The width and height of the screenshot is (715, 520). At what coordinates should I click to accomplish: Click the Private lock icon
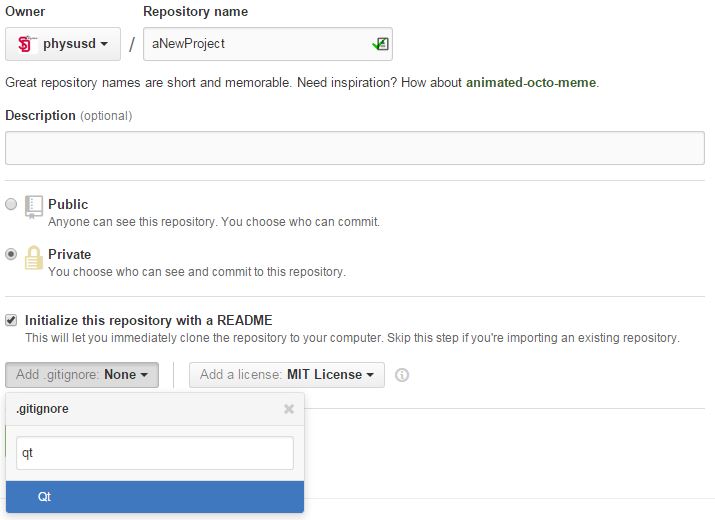click(x=33, y=258)
